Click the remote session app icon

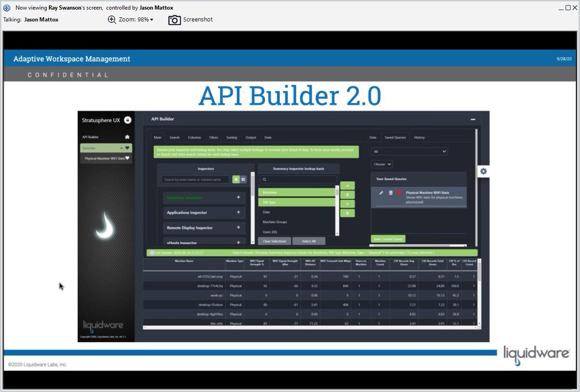tap(7, 8)
